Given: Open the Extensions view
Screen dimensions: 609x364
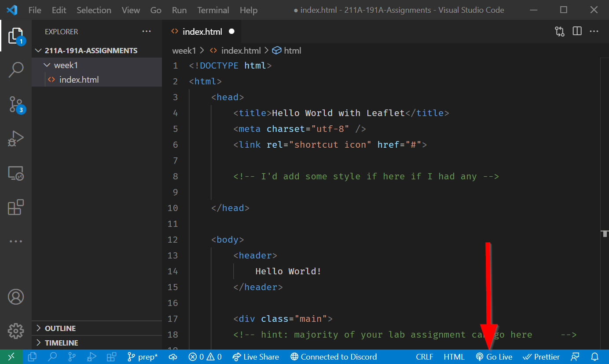Looking at the screenshot, I should [16, 207].
